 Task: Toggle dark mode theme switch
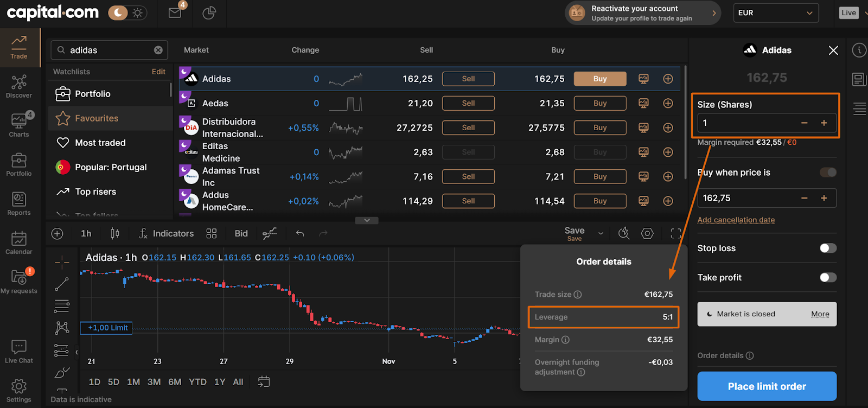pyautogui.click(x=127, y=12)
